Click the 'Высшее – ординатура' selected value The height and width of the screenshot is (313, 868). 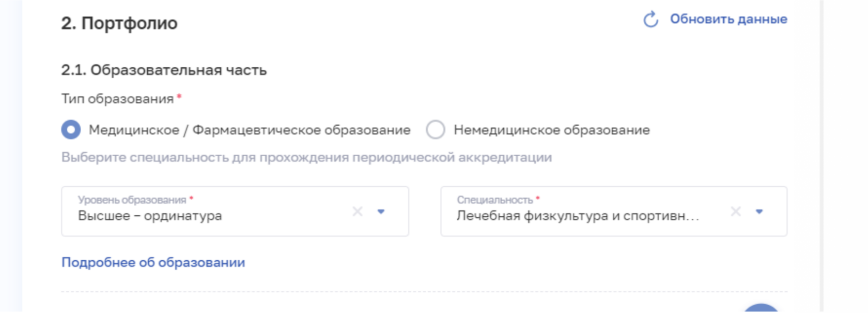click(x=150, y=216)
